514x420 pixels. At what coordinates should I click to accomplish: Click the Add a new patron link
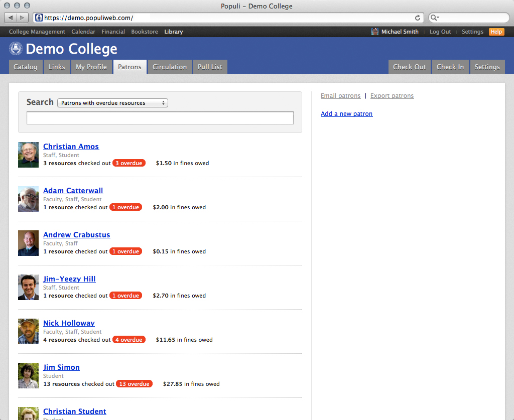(346, 114)
